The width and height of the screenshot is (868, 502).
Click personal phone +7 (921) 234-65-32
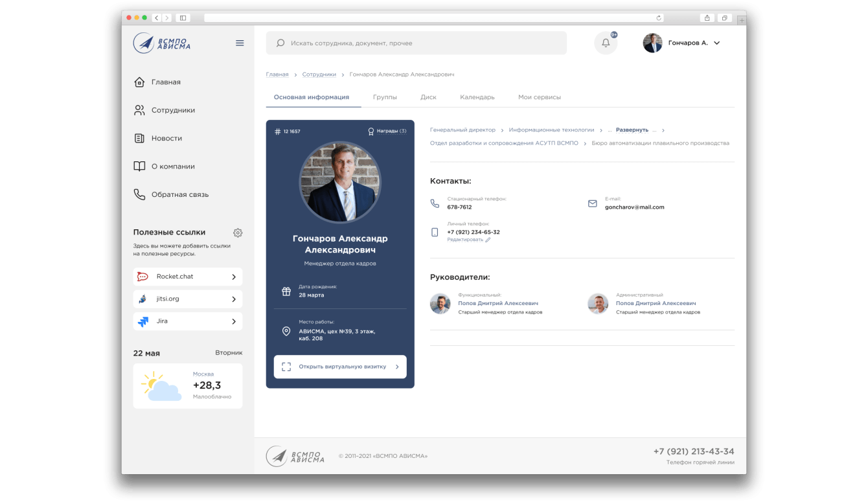474,232
